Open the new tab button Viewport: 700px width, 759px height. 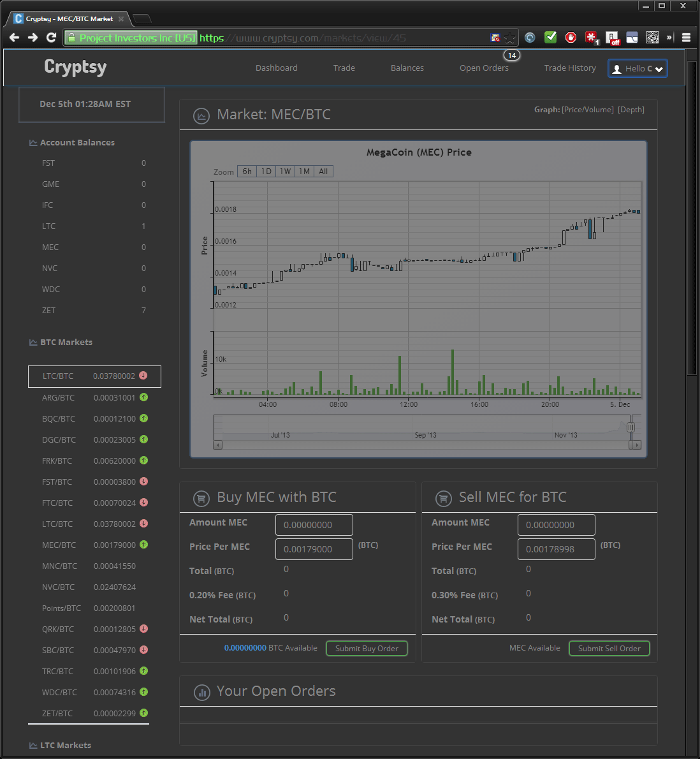pos(142,19)
